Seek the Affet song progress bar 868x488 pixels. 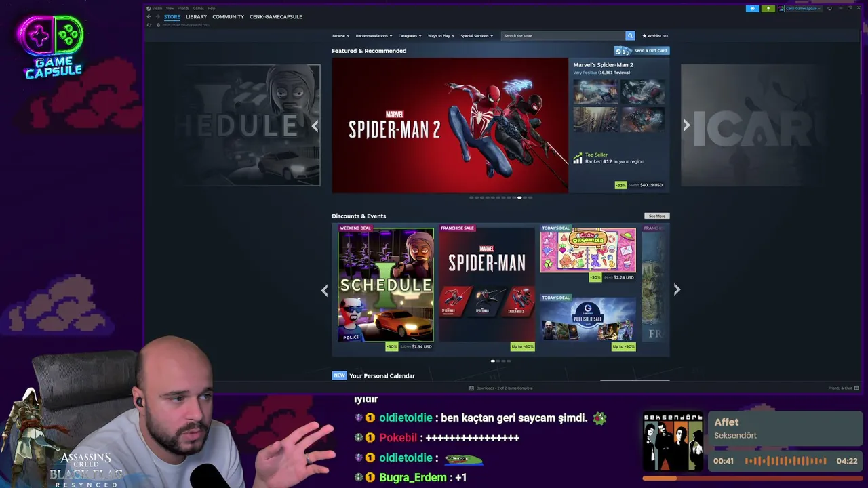click(x=752, y=478)
